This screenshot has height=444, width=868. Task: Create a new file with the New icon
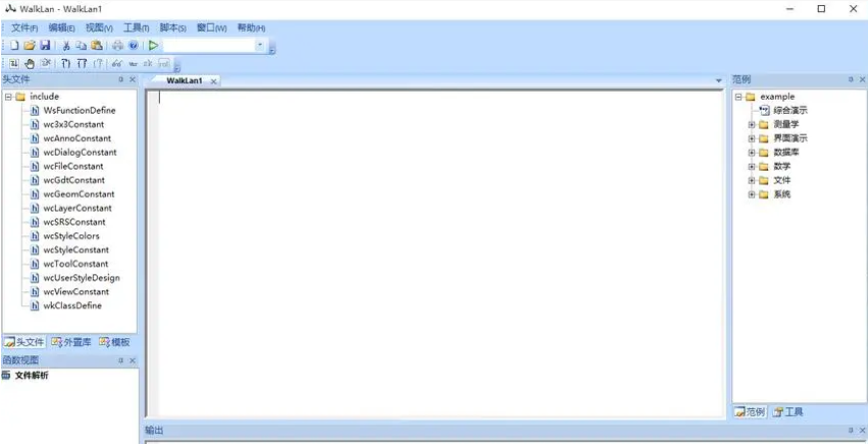click(x=15, y=46)
